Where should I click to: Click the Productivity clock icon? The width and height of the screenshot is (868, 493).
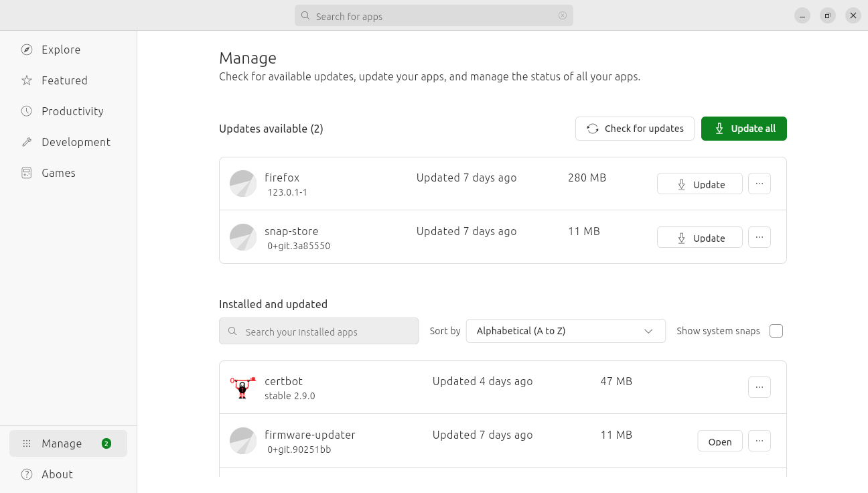pos(27,111)
